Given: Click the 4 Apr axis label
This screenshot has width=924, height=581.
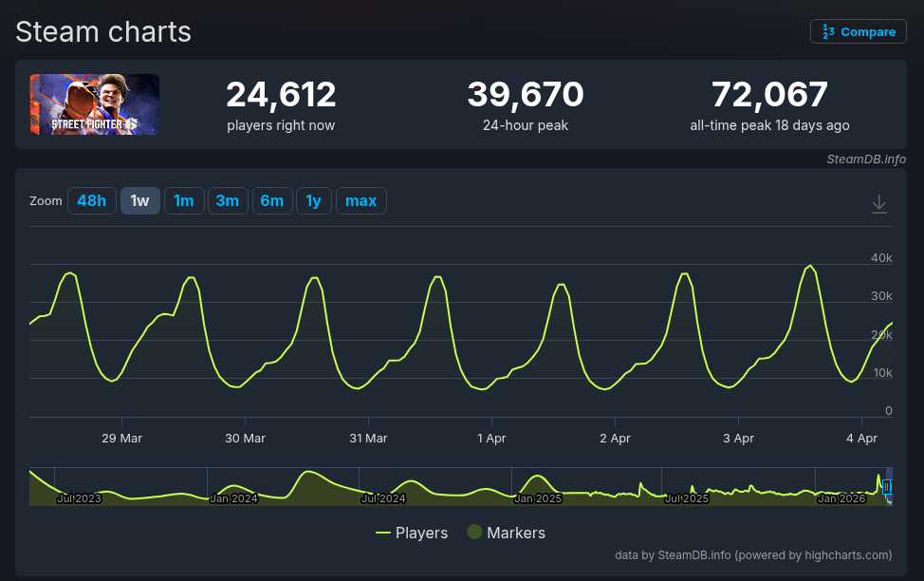Looking at the screenshot, I should click(x=861, y=439).
